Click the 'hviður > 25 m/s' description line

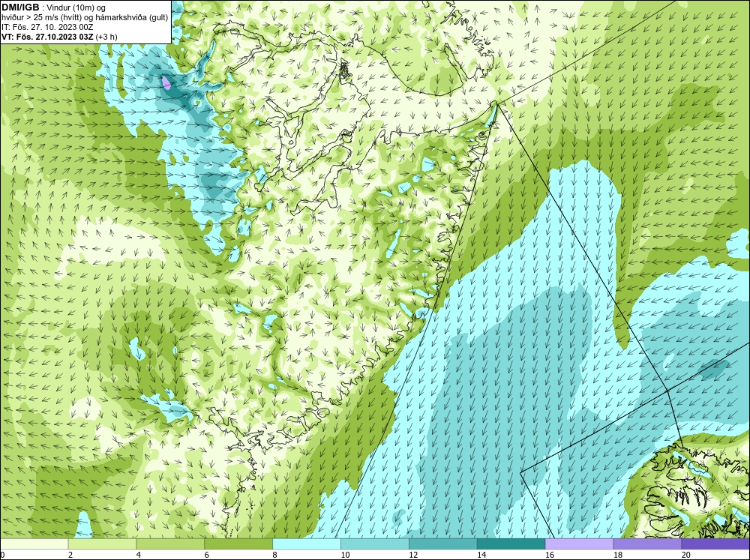(x=85, y=17)
